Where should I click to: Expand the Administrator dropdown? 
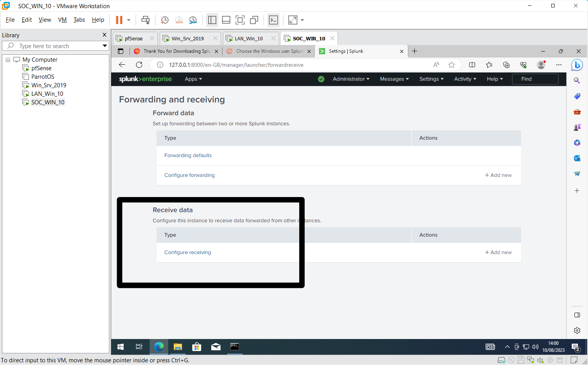tap(351, 79)
